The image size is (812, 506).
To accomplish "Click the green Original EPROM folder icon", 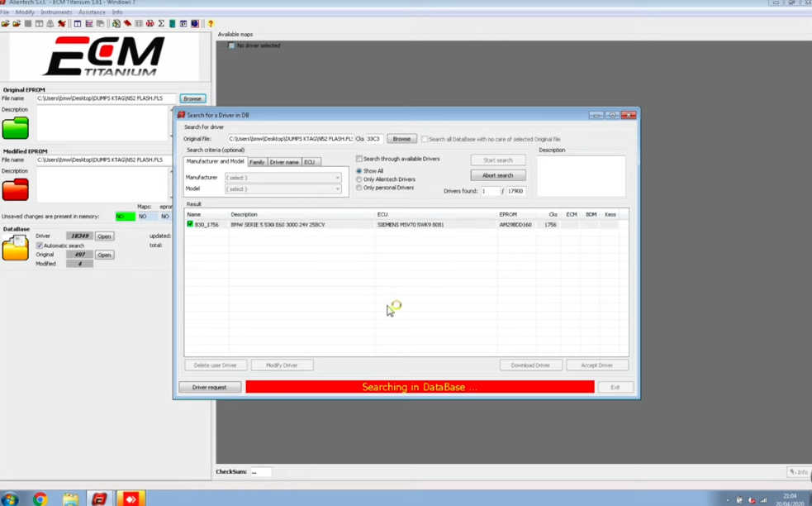I will click(x=15, y=128).
